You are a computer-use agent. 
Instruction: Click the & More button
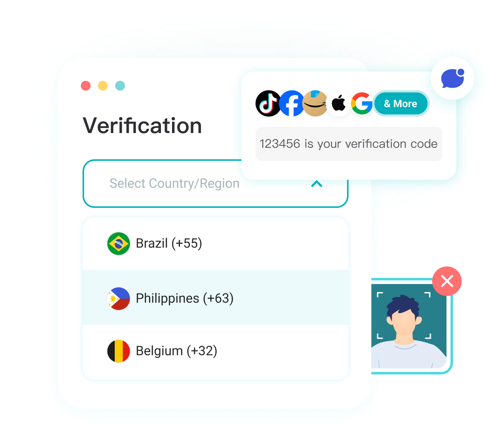pos(401,103)
